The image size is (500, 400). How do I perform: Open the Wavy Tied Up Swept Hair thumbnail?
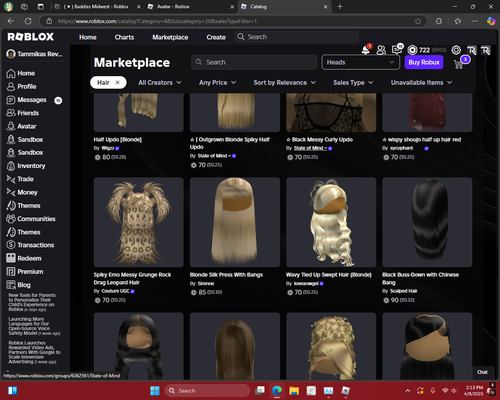(331, 222)
